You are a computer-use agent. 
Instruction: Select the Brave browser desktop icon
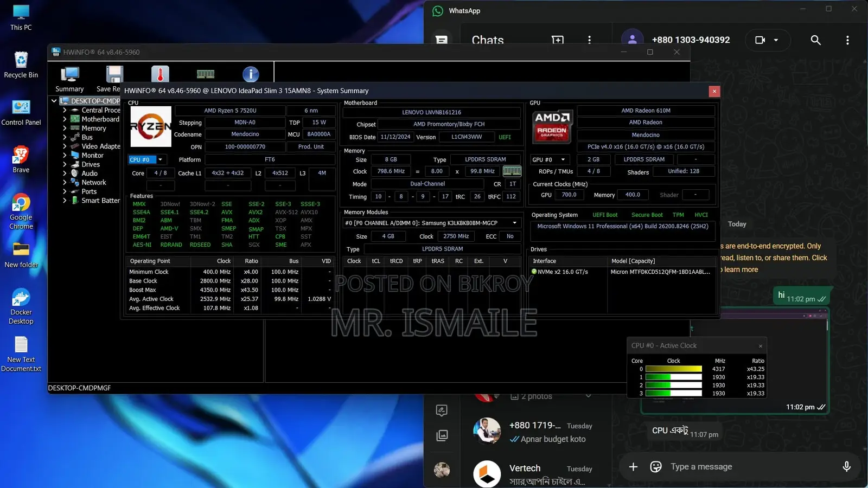point(21,159)
